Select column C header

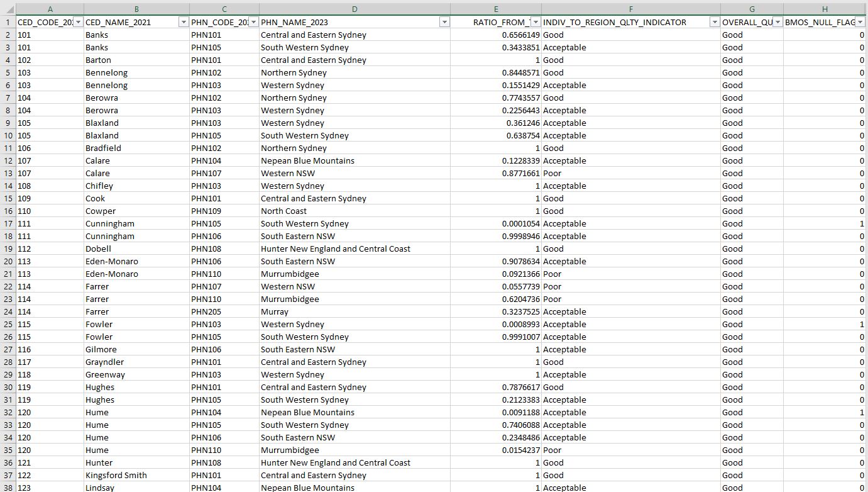[x=224, y=9]
